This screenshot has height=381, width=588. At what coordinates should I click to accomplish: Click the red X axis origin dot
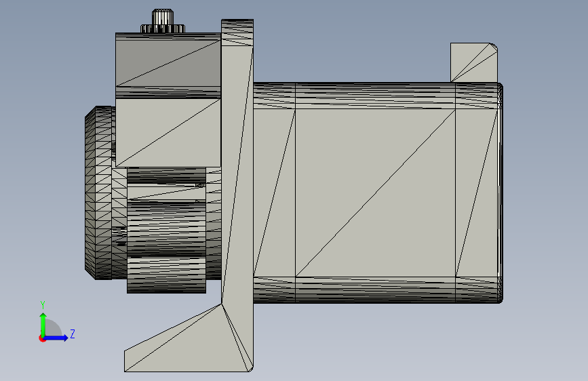click(x=42, y=338)
